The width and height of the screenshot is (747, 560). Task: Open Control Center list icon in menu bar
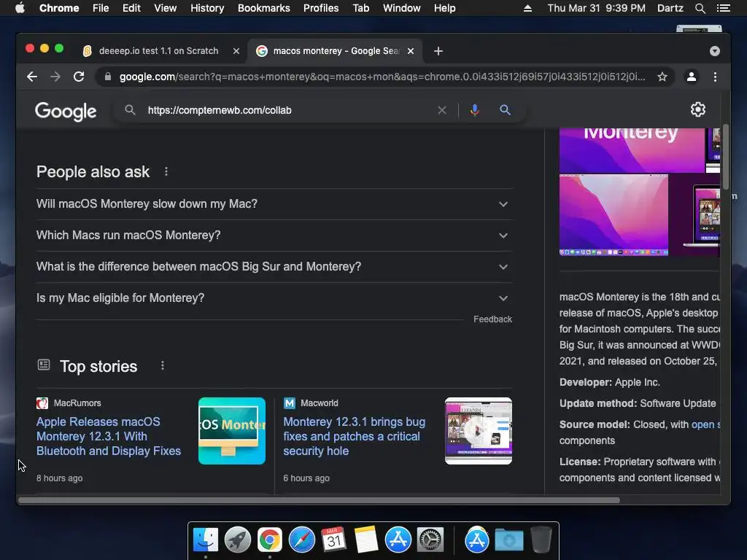723,8
